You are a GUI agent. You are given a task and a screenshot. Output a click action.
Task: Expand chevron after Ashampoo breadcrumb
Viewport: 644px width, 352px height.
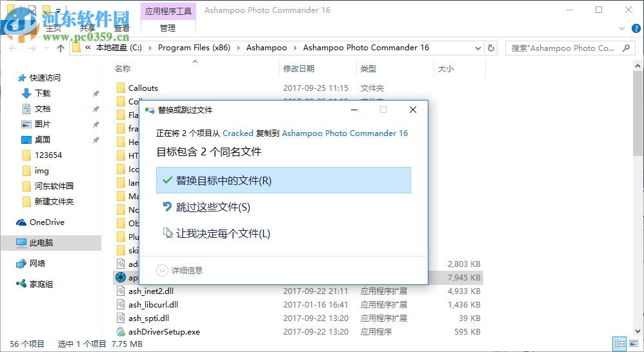[296, 48]
